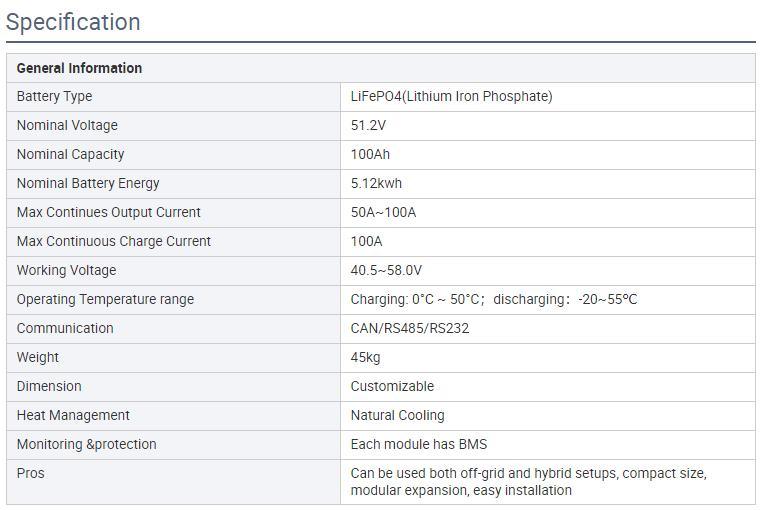
Task: Click the Each module has BMS text
Action: tap(418, 445)
